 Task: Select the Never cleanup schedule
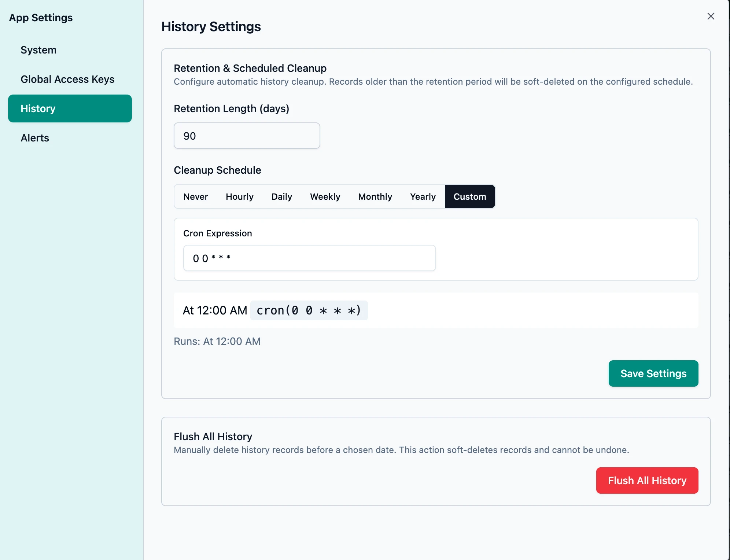(195, 196)
